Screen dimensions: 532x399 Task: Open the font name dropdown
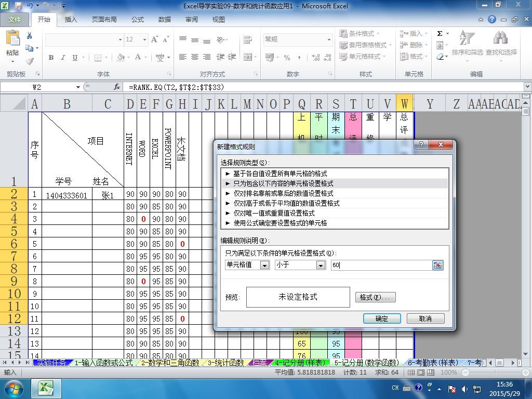pos(120,39)
